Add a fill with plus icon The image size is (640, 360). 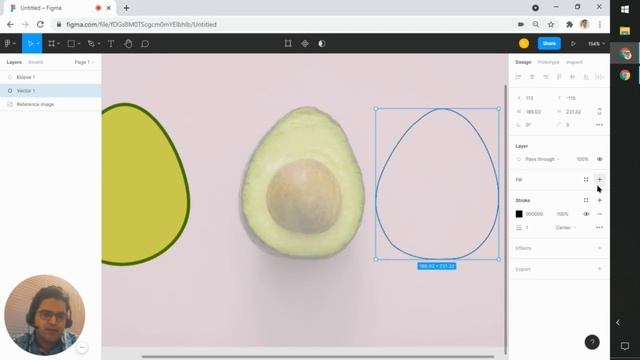pos(600,180)
